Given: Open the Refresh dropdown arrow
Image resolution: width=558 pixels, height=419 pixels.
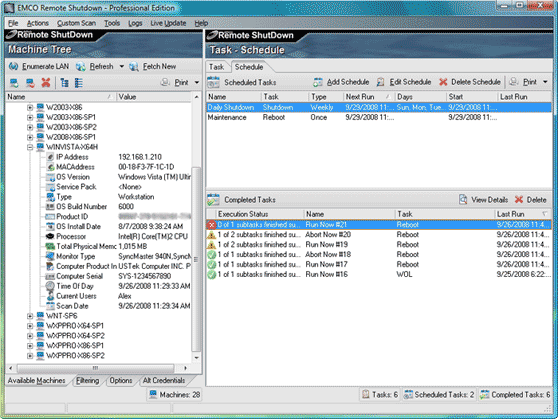Looking at the screenshot, I should [x=122, y=67].
